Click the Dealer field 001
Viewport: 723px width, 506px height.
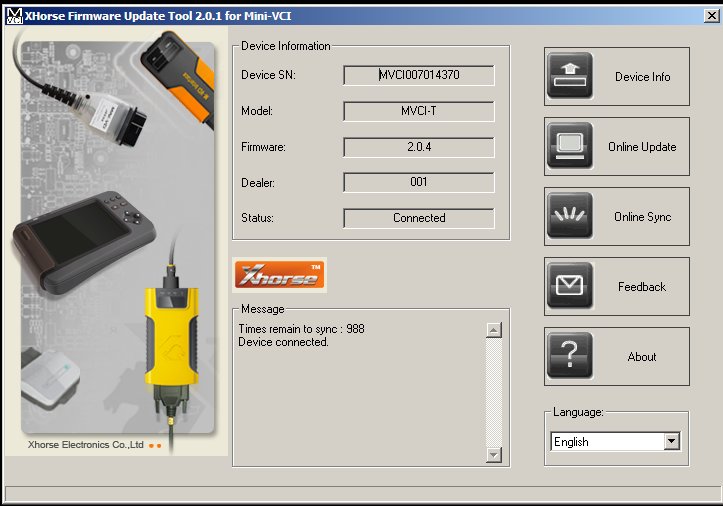click(419, 182)
